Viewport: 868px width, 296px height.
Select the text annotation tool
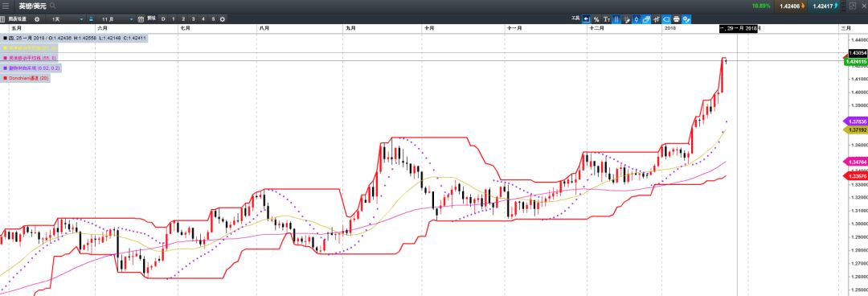(607, 19)
